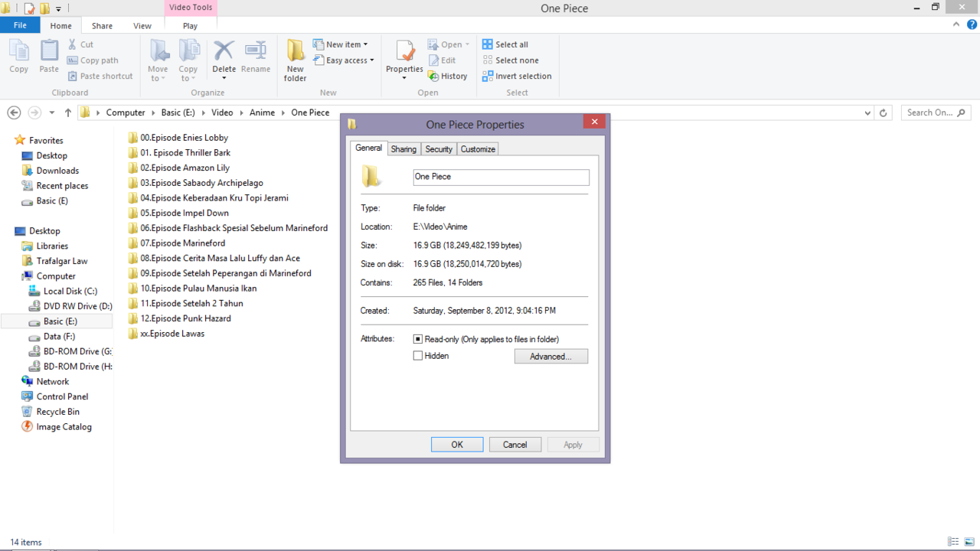Open Sharing tab in Properties dialog
The width and height of the screenshot is (980, 551).
[403, 149]
